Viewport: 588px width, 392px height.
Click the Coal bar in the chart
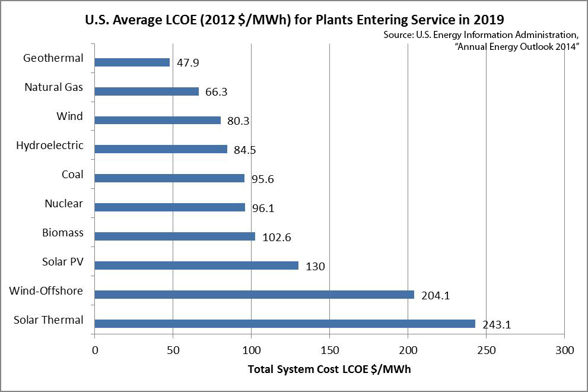pos(170,178)
